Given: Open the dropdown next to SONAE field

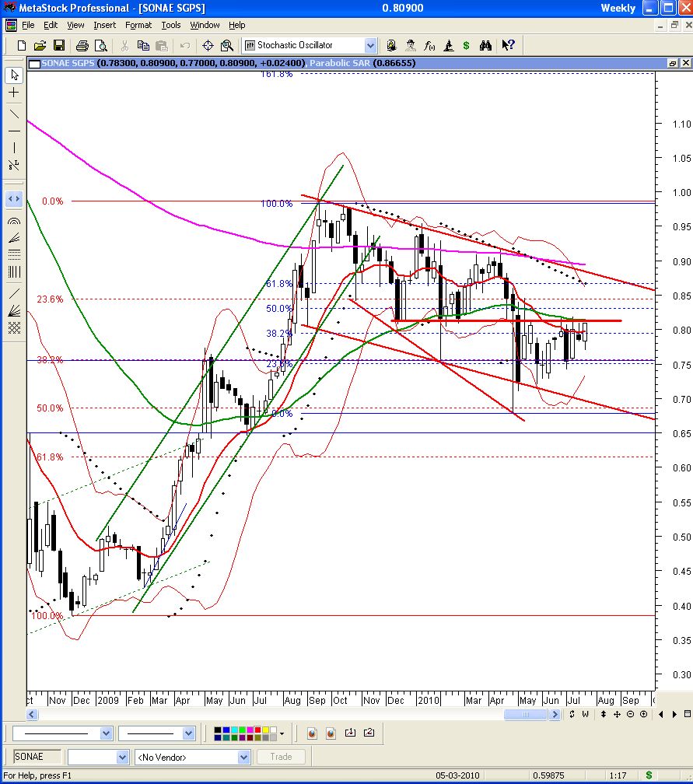Looking at the screenshot, I should 123,757.
